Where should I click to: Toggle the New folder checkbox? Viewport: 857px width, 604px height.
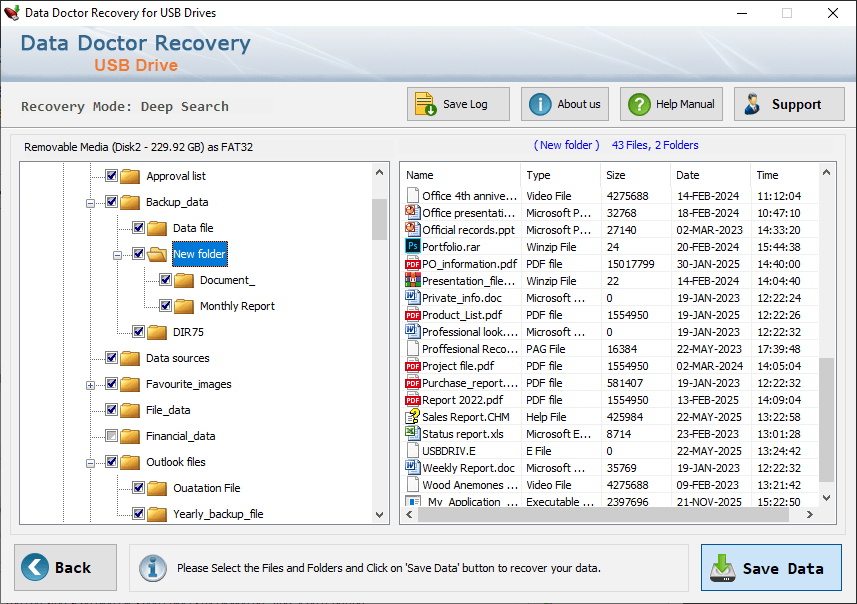[x=138, y=254]
